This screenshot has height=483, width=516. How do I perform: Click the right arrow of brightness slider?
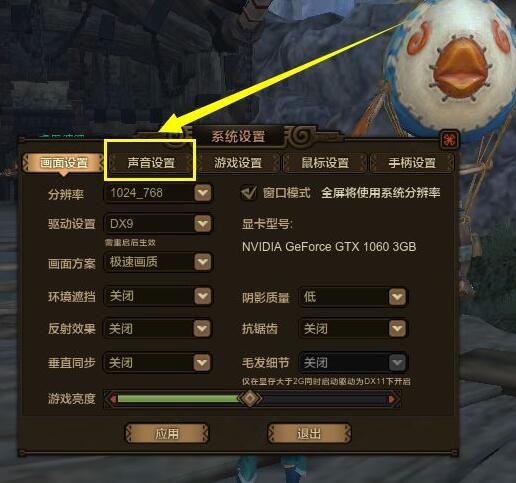click(392, 399)
